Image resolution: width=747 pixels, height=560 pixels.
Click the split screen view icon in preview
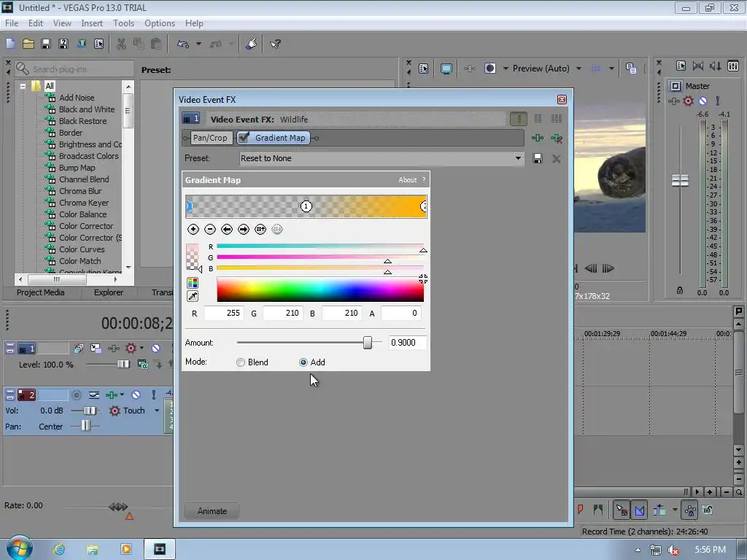click(x=489, y=69)
